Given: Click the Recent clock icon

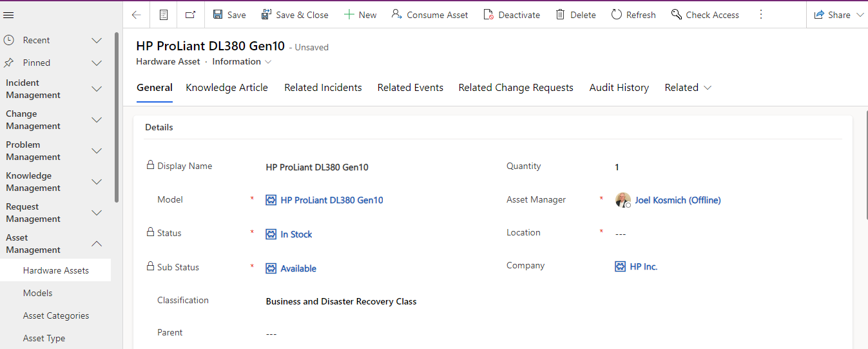Looking at the screenshot, I should (9, 40).
